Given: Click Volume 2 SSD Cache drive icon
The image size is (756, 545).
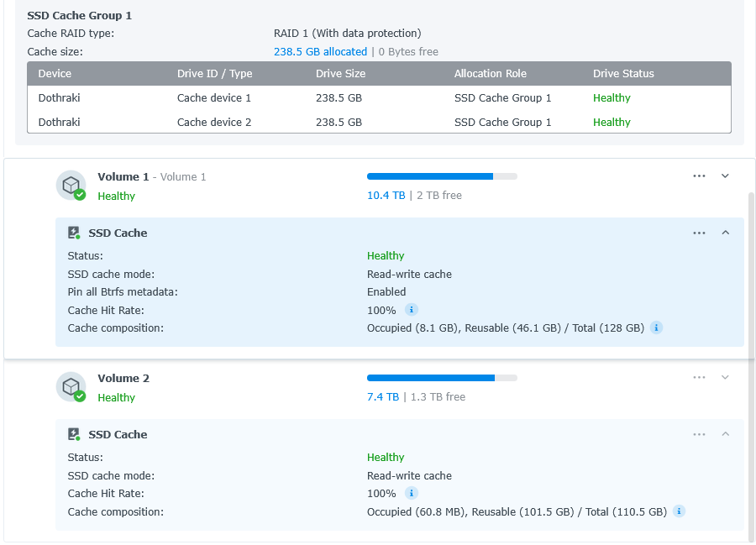Looking at the screenshot, I should [x=74, y=434].
